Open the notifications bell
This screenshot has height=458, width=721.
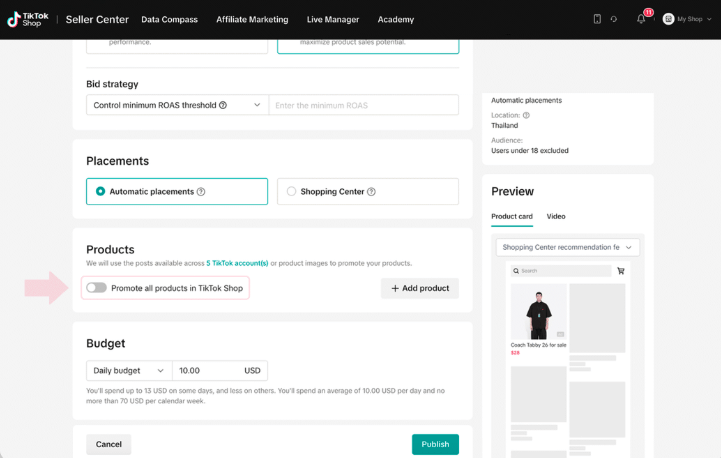[x=641, y=19]
